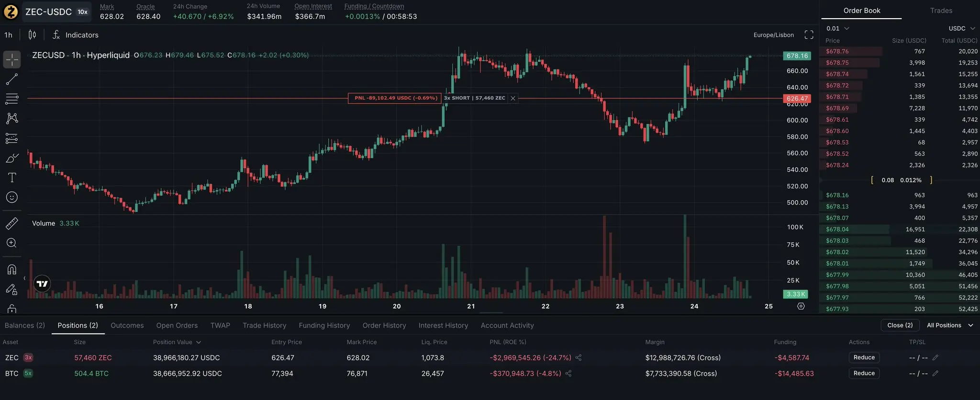
Task: Click the Mark price label
Action: tap(107, 7)
